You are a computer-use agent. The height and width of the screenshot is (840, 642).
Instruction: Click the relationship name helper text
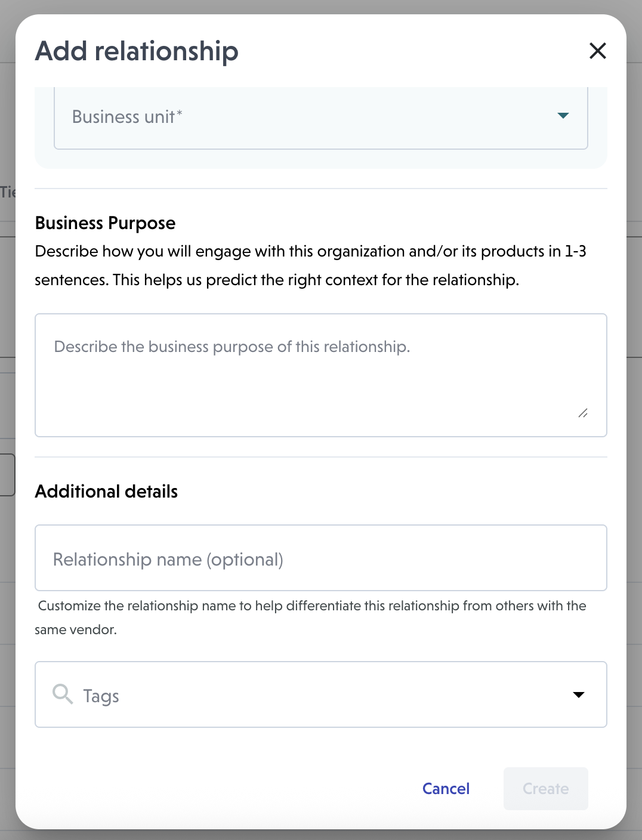(x=310, y=617)
